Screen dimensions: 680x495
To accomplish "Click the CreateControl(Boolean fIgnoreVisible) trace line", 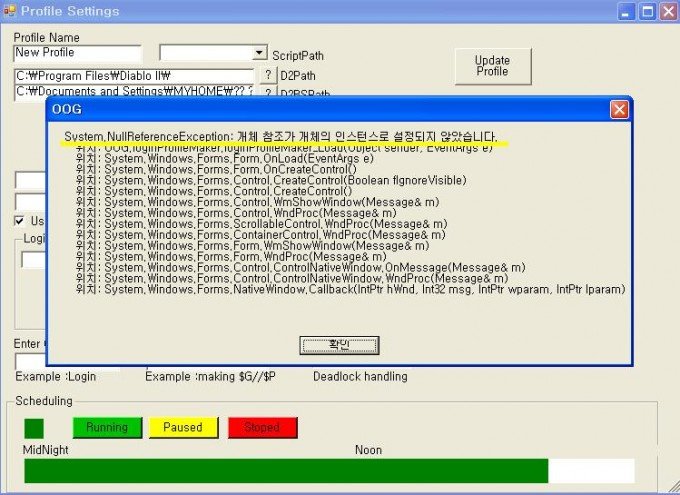I will coord(271,180).
